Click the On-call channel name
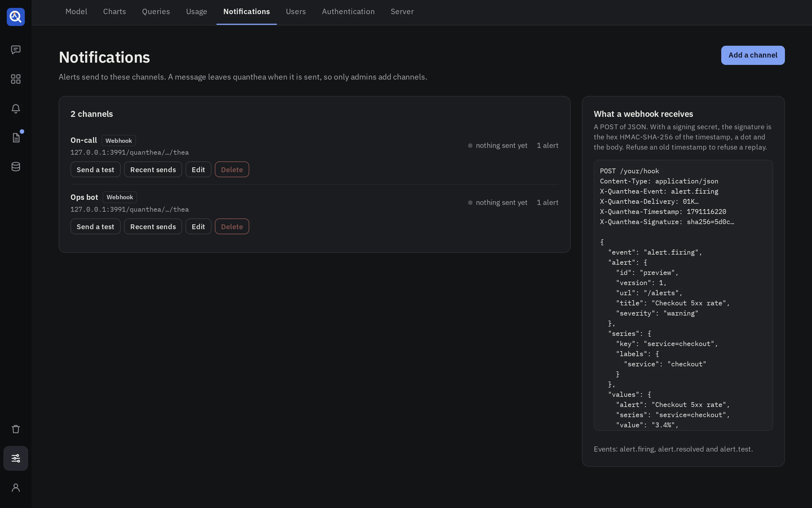 pyautogui.click(x=83, y=140)
